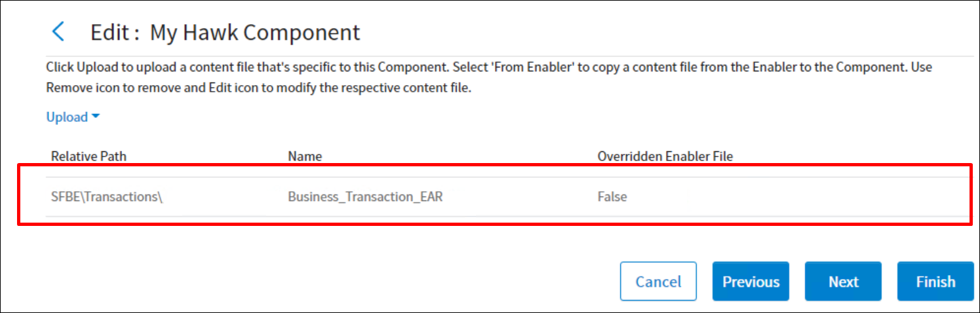
Task: Click empty space right of the False value
Action: click(x=787, y=196)
